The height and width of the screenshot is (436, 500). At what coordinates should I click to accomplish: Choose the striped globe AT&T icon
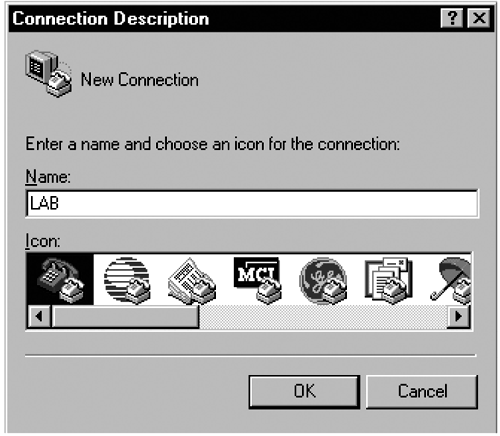tap(127, 280)
